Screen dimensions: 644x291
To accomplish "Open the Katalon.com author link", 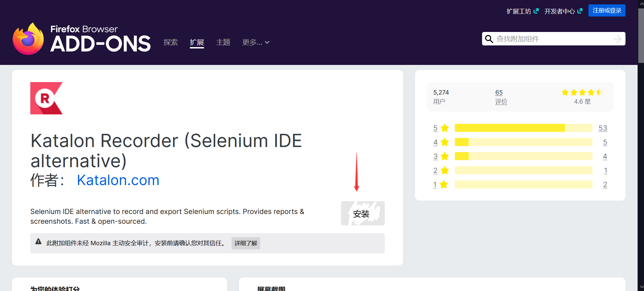I will pyautogui.click(x=118, y=180).
